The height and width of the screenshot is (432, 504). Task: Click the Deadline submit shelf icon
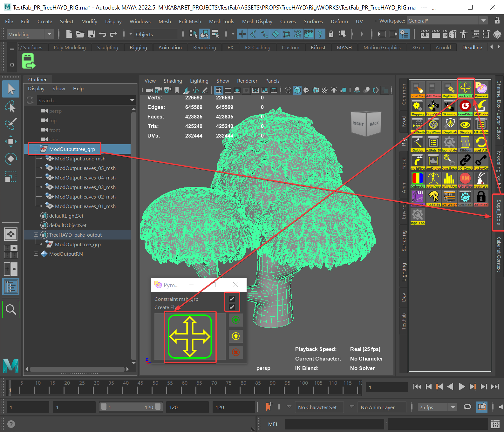click(x=28, y=61)
